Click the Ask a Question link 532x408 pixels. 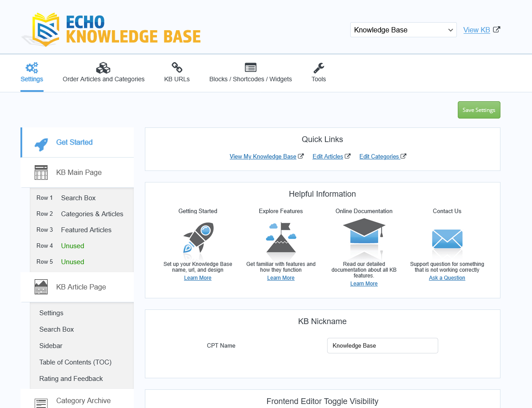(447, 278)
